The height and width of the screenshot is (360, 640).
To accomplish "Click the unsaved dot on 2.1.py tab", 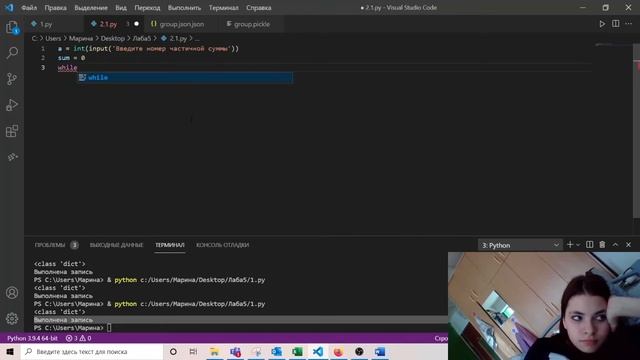I will pos(136,24).
